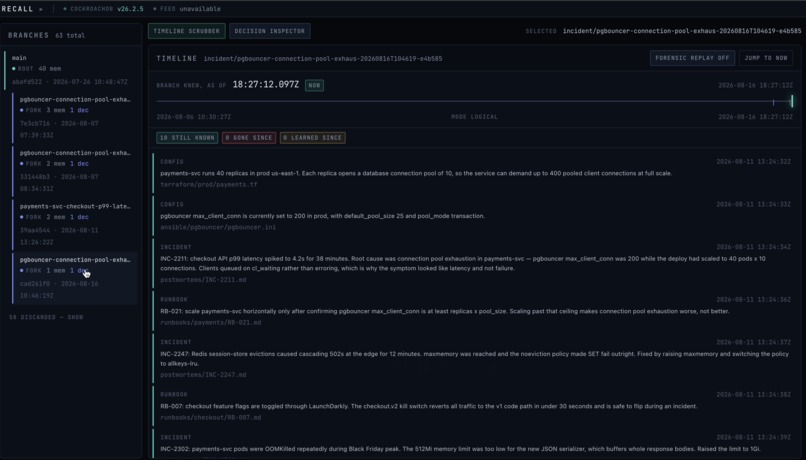This screenshot has width=806, height=460.
Task: Click the FEED unavailable status
Action: click(x=187, y=9)
